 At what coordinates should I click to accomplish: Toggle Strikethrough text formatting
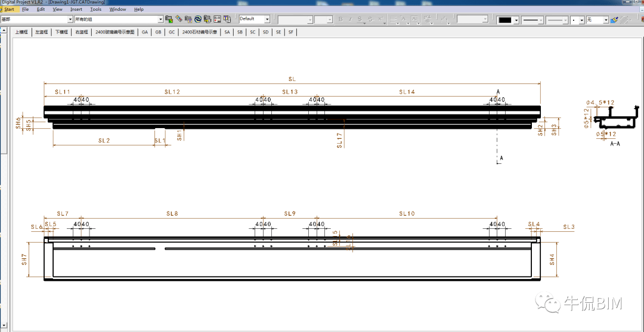pyautogui.click(x=370, y=19)
